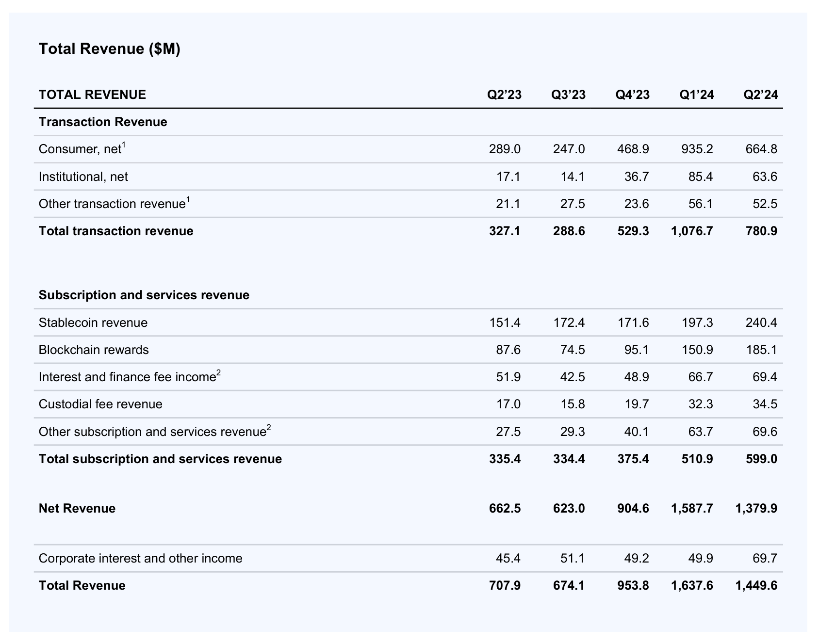Viewport: 819px width, 644px height.
Task: Click the Other transaction revenue label
Action: pyautogui.click(x=112, y=204)
